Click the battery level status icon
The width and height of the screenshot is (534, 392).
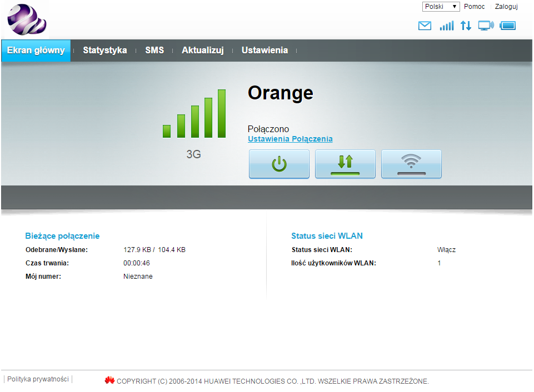pyautogui.click(x=507, y=26)
